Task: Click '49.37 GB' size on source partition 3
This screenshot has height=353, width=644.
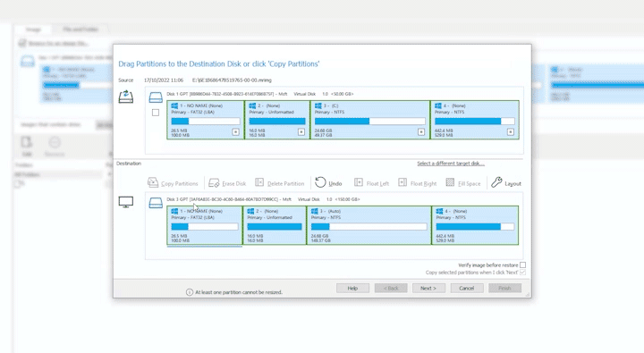Action: pyautogui.click(x=323, y=135)
